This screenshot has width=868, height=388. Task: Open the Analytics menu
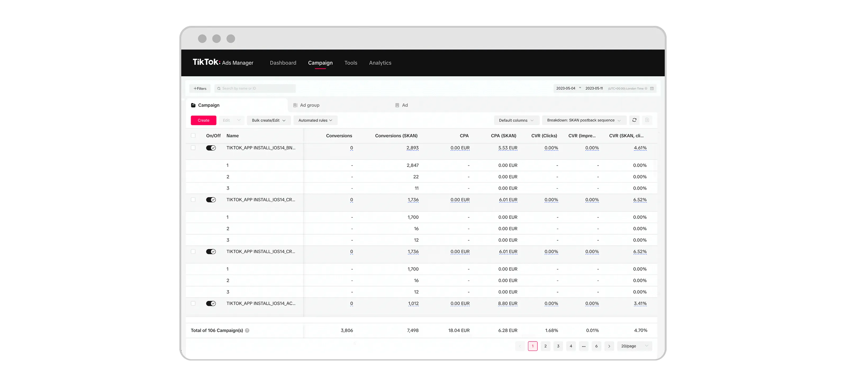pyautogui.click(x=380, y=63)
